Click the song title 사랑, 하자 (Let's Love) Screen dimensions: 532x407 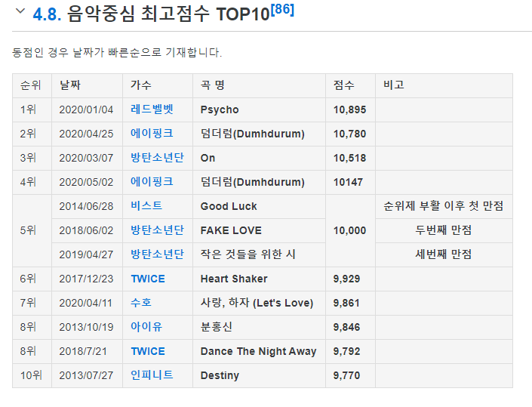[x=257, y=303]
